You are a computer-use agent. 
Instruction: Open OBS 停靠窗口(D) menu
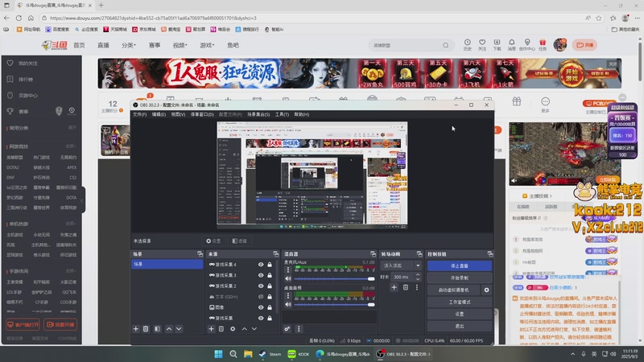[x=202, y=114]
